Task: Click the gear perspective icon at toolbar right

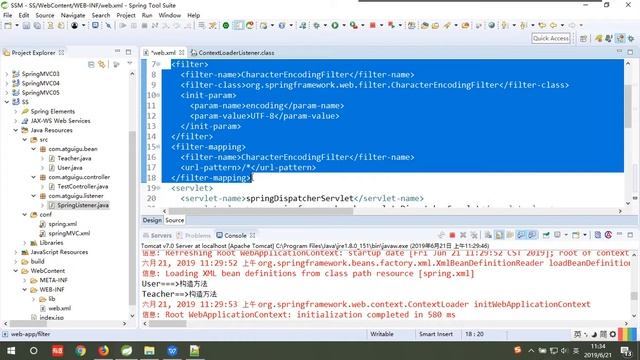Action: tap(631, 38)
